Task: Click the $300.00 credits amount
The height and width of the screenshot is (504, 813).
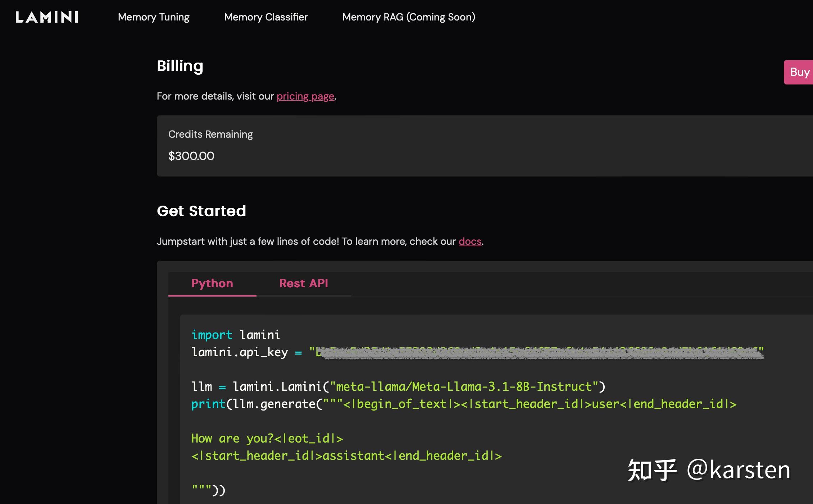Action: (x=191, y=156)
